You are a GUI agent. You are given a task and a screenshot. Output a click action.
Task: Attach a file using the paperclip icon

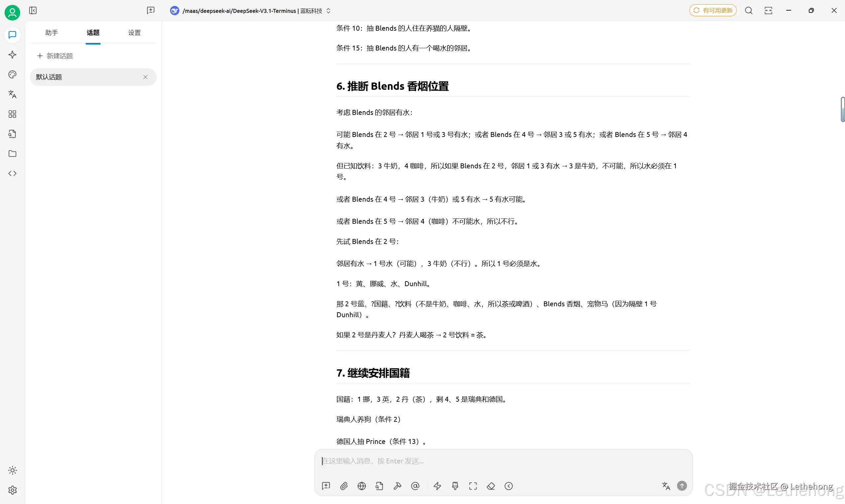click(x=344, y=486)
